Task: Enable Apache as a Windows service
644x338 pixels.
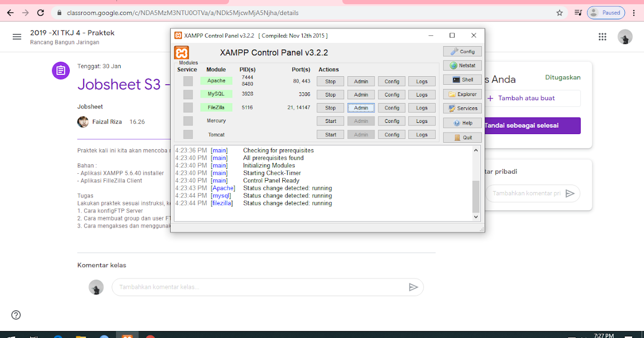Action: 187,81
